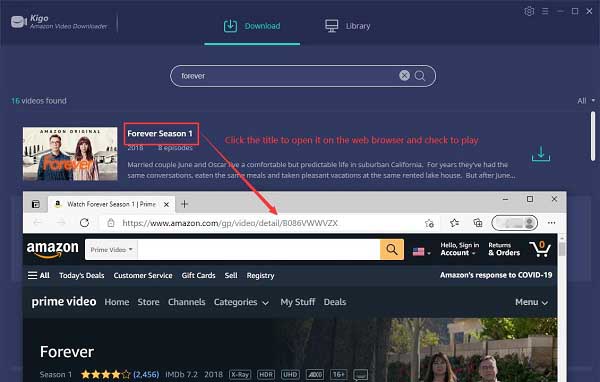Open Kigo hamburger menu icon
The height and width of the screenshot is (382, 600).
tap(545, 11)
